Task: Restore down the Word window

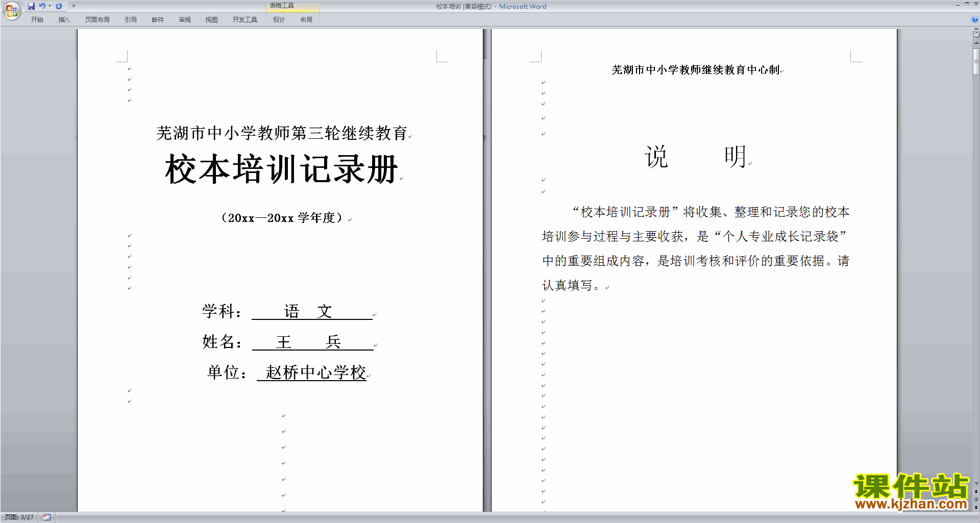Action: click(967, 4)
